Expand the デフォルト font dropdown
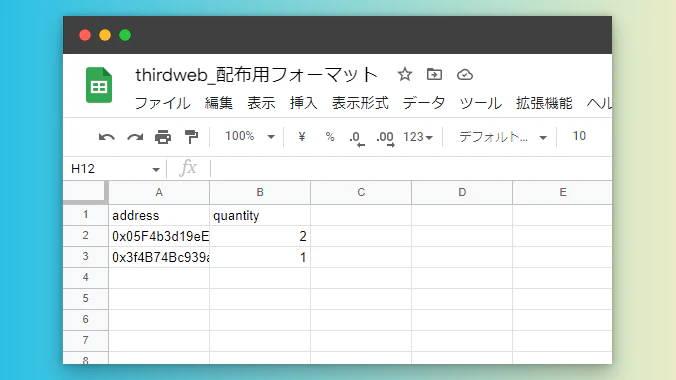 pos(503,137)
